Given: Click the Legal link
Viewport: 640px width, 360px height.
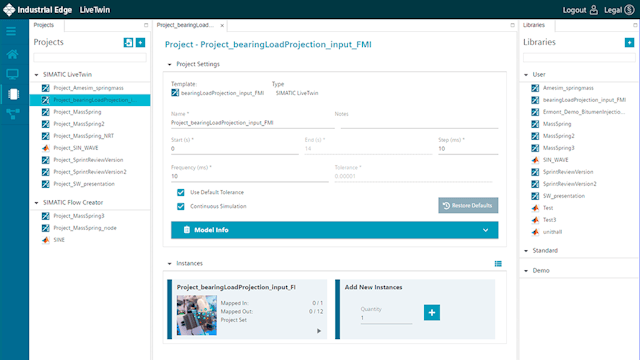Looking at the screenshot, I should [x=613, y=10].
